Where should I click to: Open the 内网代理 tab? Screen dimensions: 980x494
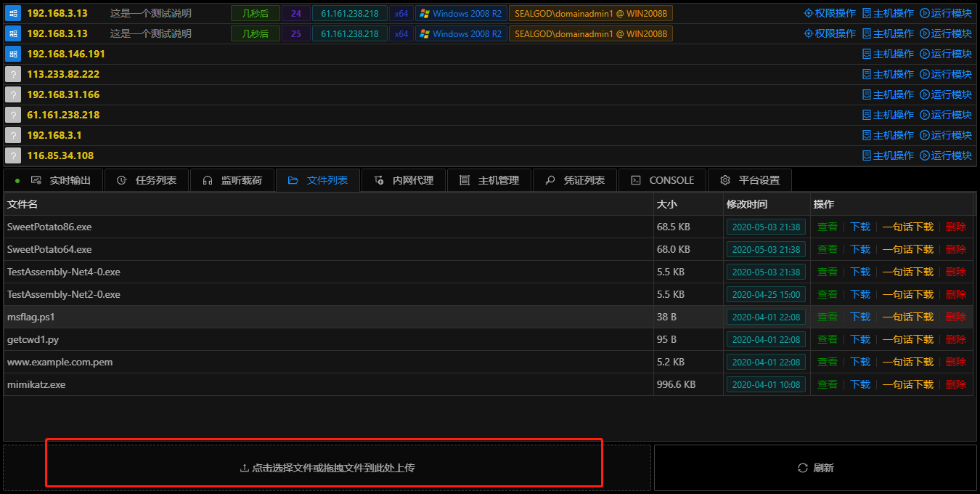[403, 180]
